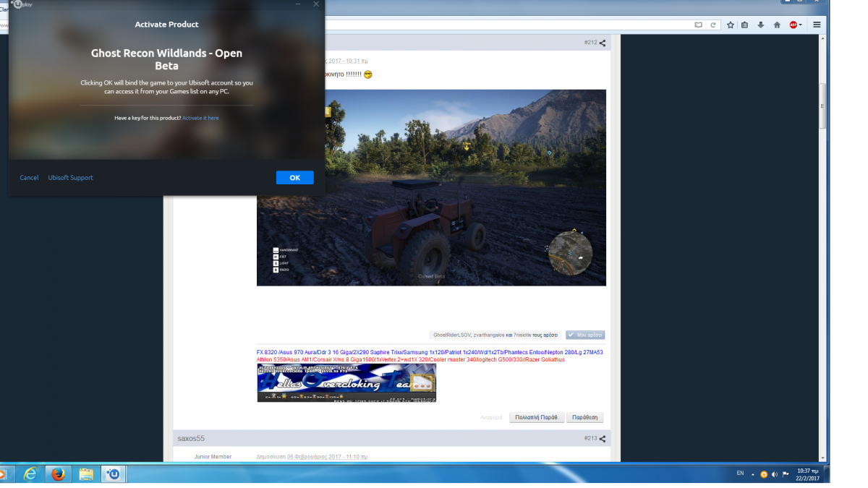Click the EN language indicator
Screen dimensions: 868x488
[740, 474]
